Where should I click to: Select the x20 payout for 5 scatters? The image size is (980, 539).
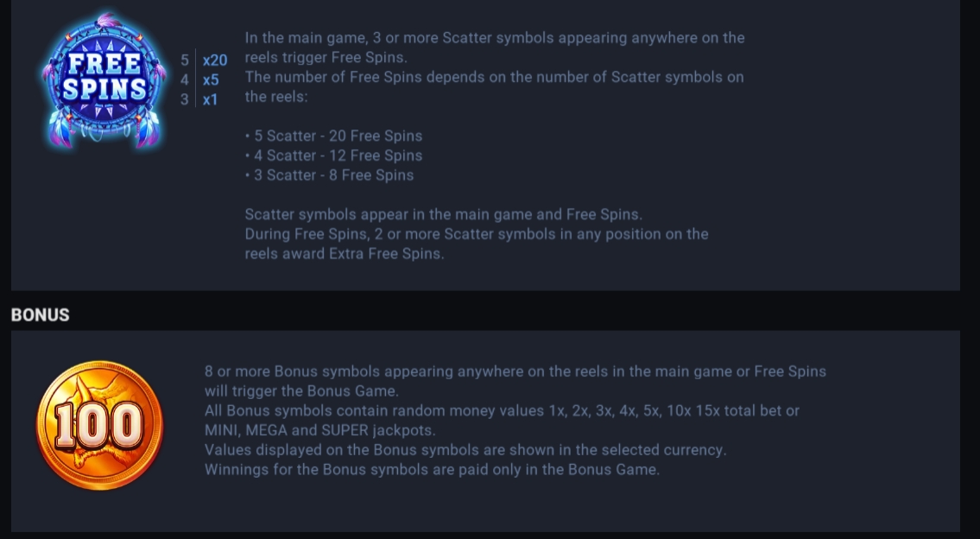click(214, 60)
